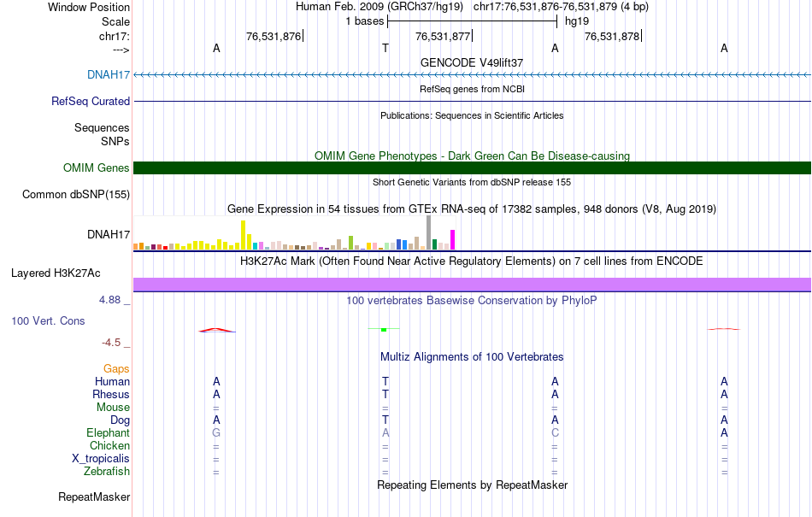Click the RefSeq Curated intron line
Screen dimensions: 812x517
pos(472,101)
